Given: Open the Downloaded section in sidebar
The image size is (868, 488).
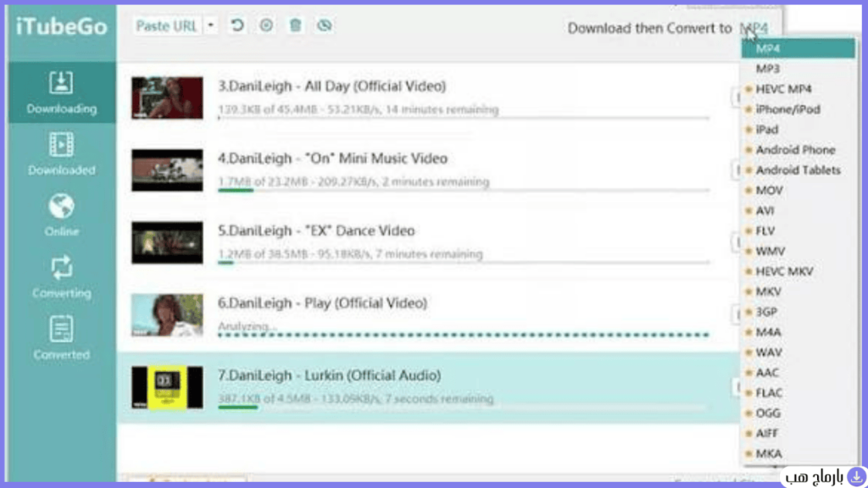Looking at the screenshot, I should coord(61,154).
